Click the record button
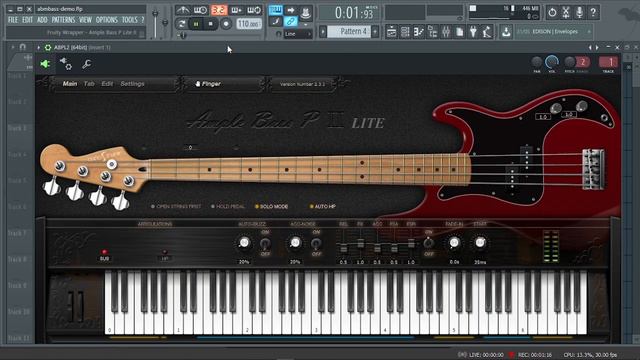Image resolution: width=640 pixels, height=360 pixels. (x=226, y=24)
